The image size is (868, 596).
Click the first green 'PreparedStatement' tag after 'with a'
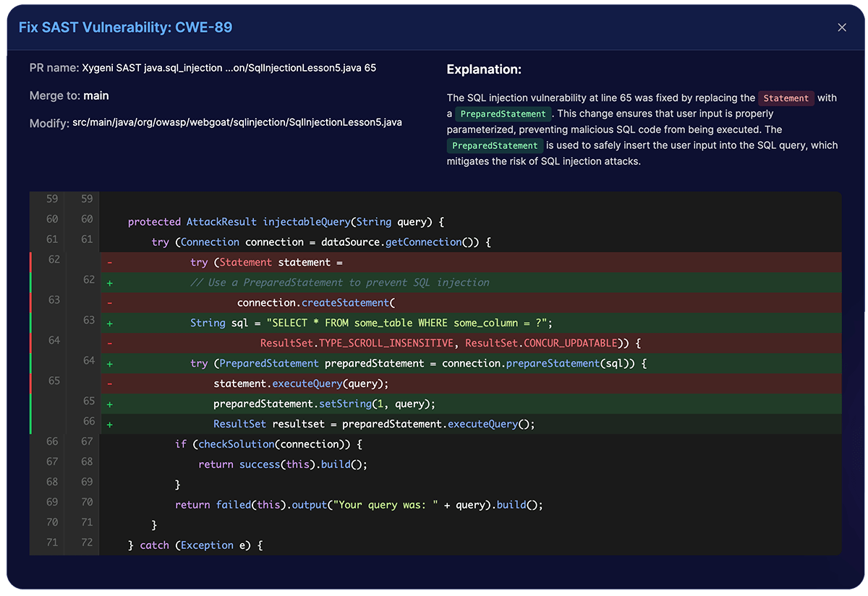[503, 114]
